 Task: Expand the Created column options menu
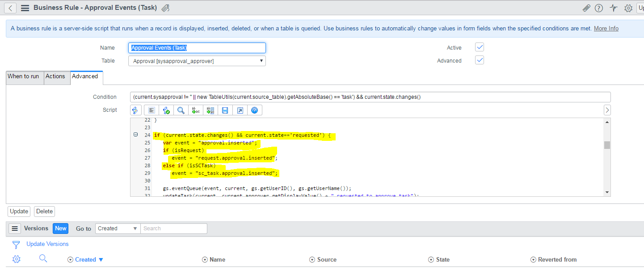(x=70, y=260)
